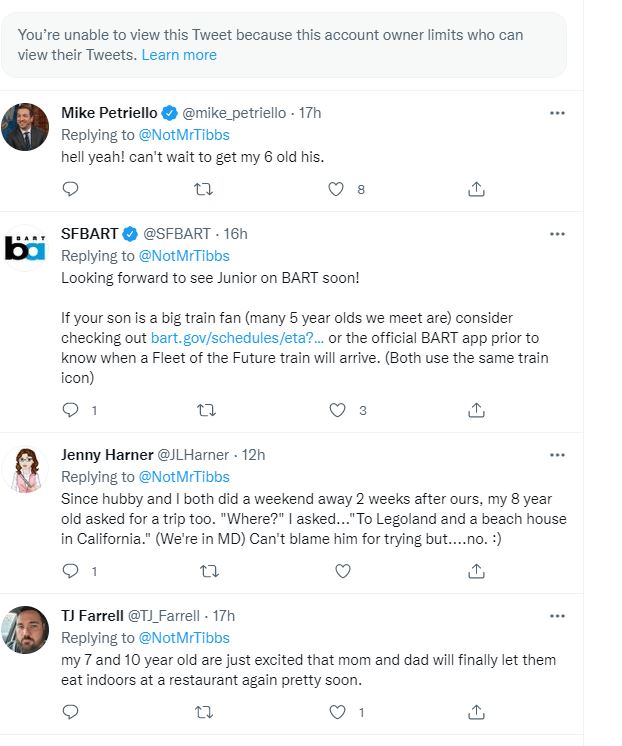Like Jenny Harner's tweet
Viewport: 622px width, 746px height.
[343, 570]
